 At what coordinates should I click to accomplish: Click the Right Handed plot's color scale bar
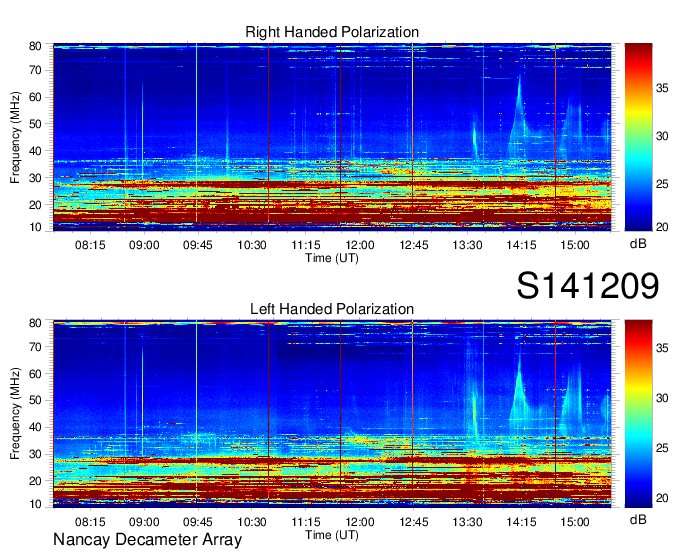coord(638,137)
